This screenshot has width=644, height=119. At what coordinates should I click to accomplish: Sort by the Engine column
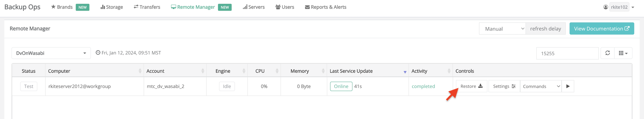point(227,71)
